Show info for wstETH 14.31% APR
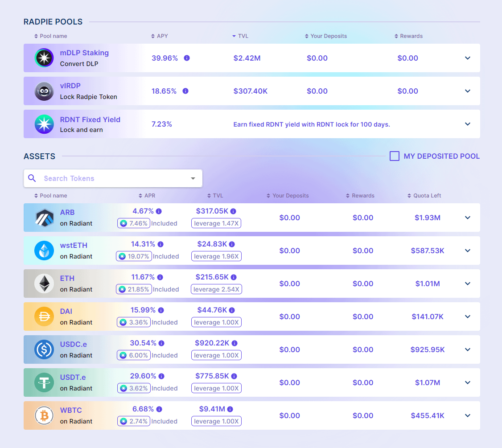The image size is (502, 448). tap(160, 244)
